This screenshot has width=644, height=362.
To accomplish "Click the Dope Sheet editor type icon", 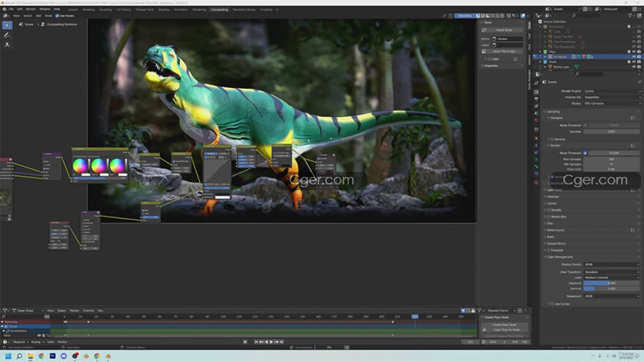I will click(x=5, y=311).
